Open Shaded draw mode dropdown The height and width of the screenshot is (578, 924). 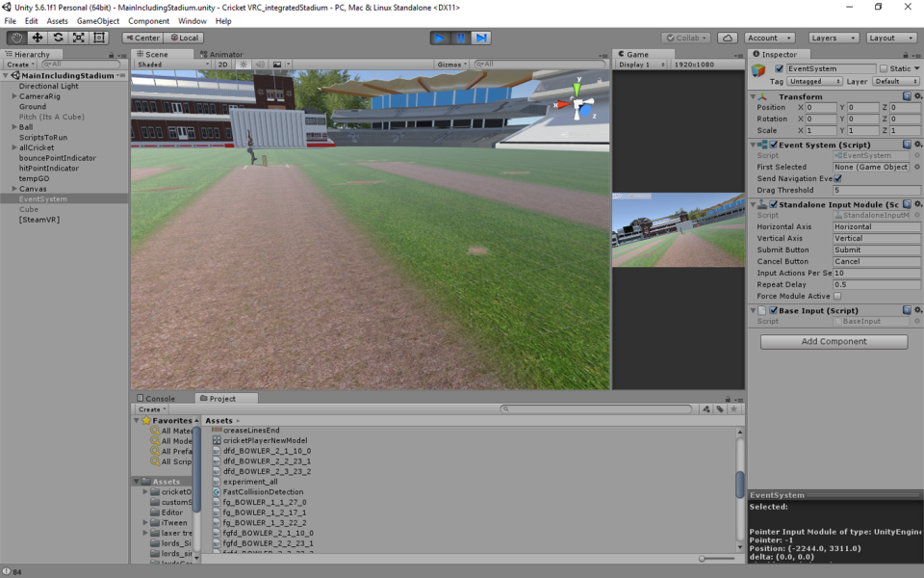(172, 65)
